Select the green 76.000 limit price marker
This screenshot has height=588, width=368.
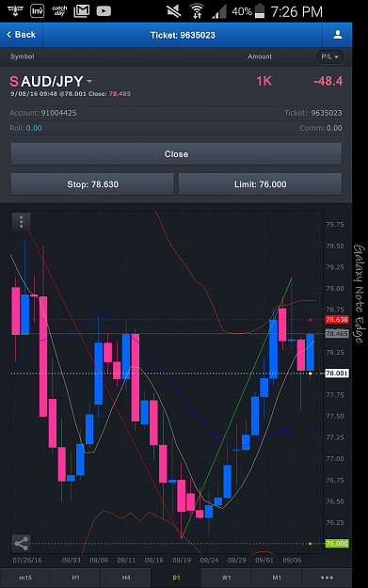tap(337, 544)
